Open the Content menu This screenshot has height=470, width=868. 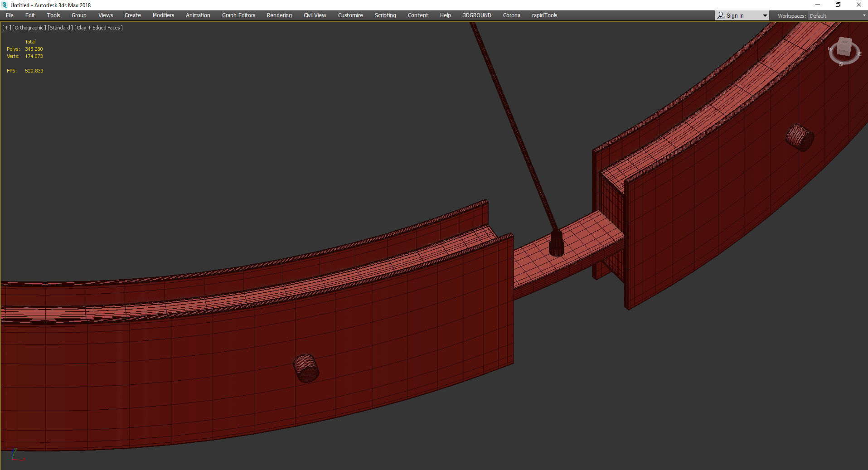pyautogui.click(x=418, y=15)
